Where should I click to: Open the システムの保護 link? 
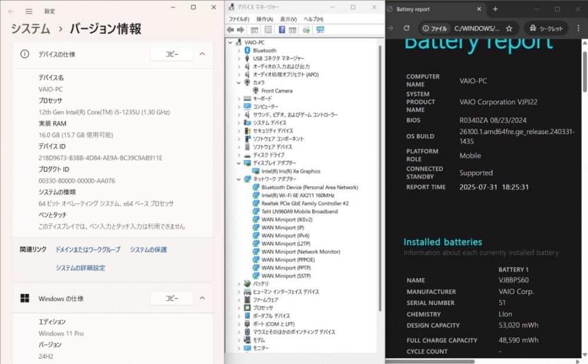(x=149, y=250)
